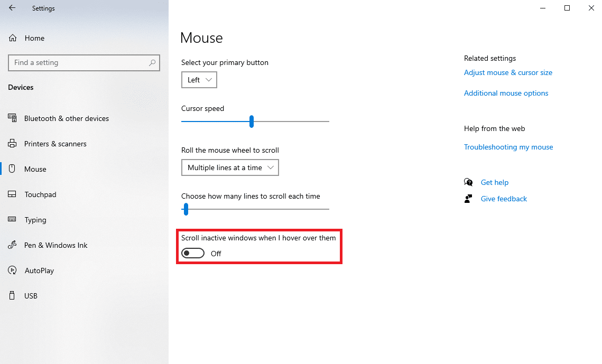Viewport: 602px width, 364px height.
Task: Click Troubleshooting my mouse
Action: click(508, 147)
